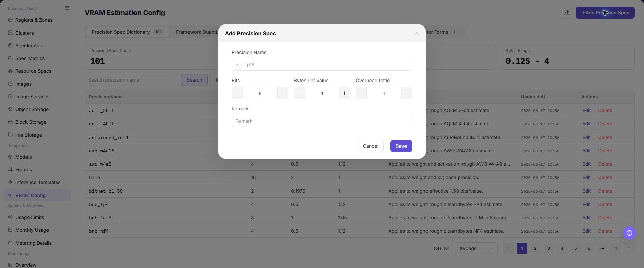644x268 pixels.
Task: Edit the bf16 row
Action: (586, 177)
